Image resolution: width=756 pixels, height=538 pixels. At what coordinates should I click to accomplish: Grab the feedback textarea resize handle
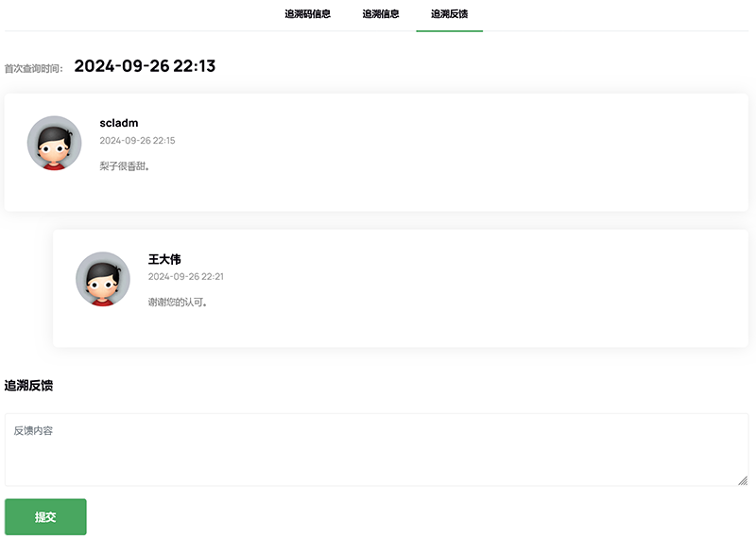(742, 480)
